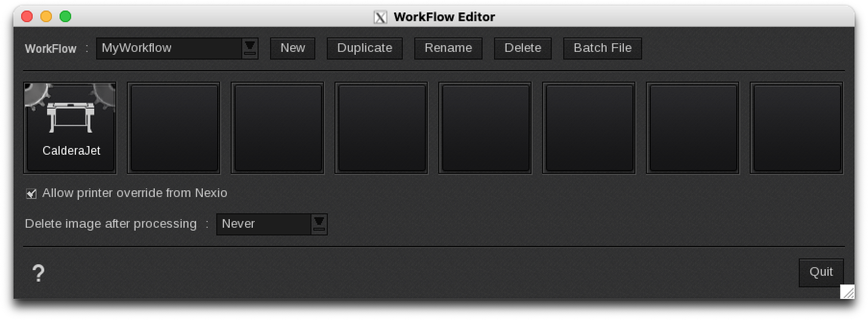Open the Delete image after processing dropdown
The width and height of the screenshot is (868, 320).
(319, 224)
